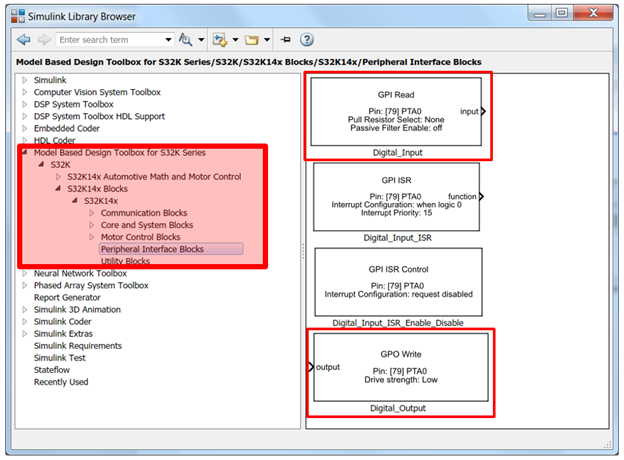This screenshot has height=460, width=624.
Task: Click the Simulink Library Browser title icon
Action: [18, 16]
